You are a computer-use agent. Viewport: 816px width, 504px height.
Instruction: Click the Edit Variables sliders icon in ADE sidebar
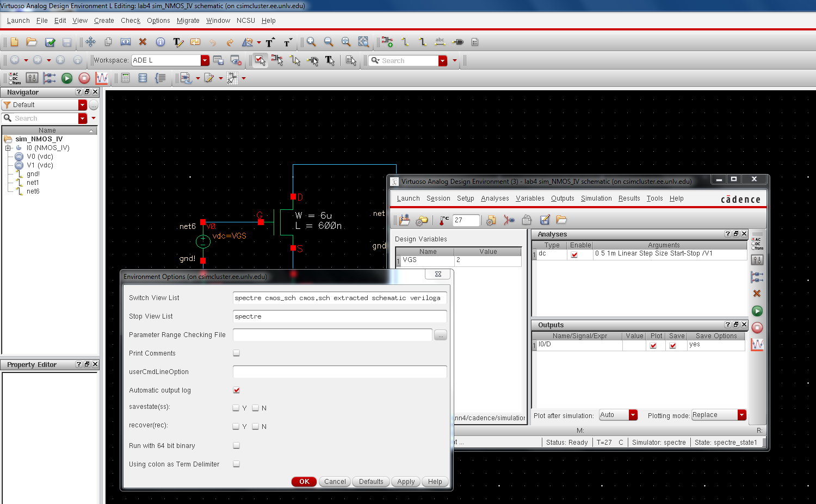pos(757,260)
